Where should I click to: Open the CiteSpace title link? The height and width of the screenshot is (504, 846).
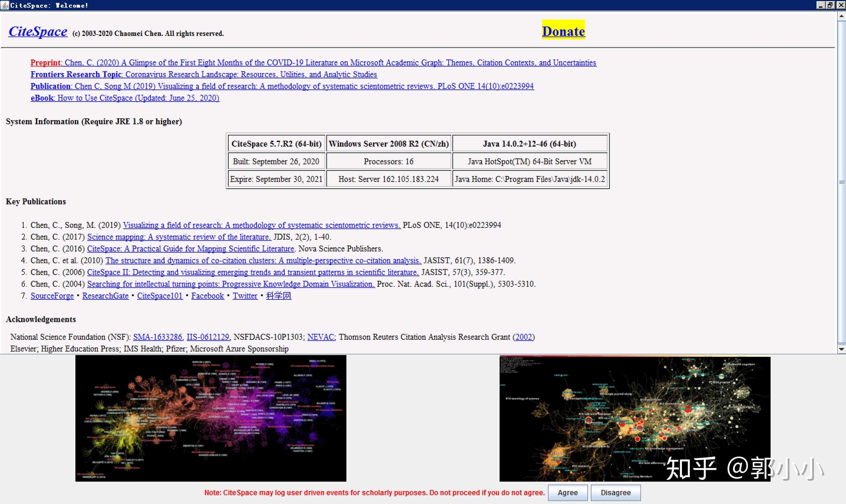[38, 31]
